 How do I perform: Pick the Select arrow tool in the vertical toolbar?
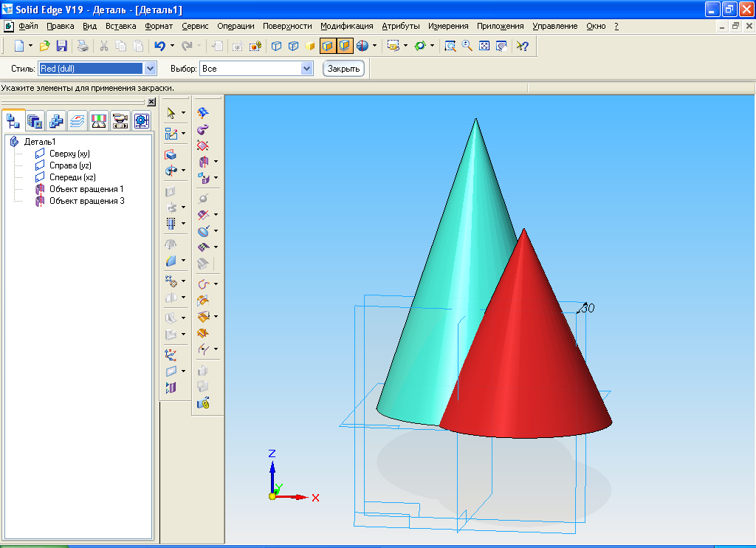click(171, 113)
